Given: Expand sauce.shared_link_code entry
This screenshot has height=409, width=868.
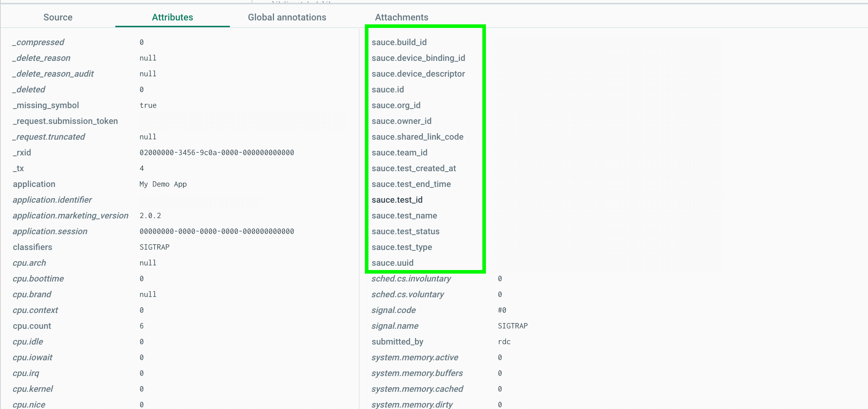Looking at the screenshot, I should click(418, 137).
